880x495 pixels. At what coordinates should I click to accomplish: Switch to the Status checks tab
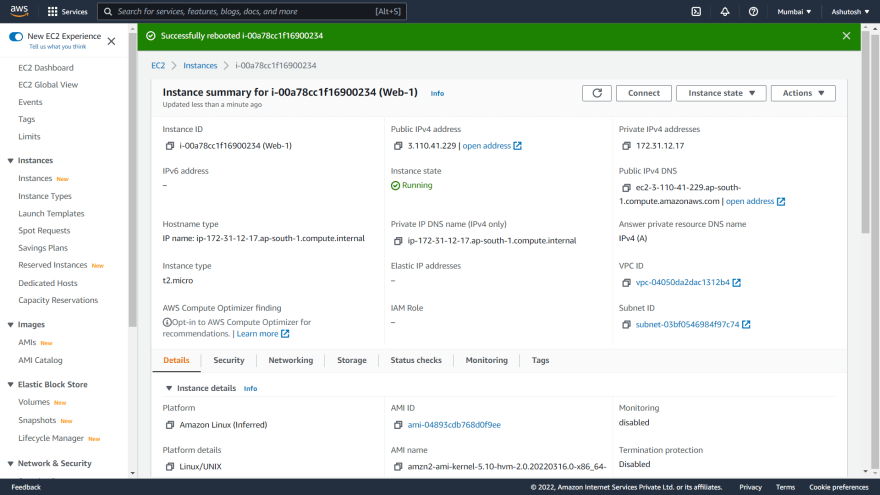coord(416,360)
